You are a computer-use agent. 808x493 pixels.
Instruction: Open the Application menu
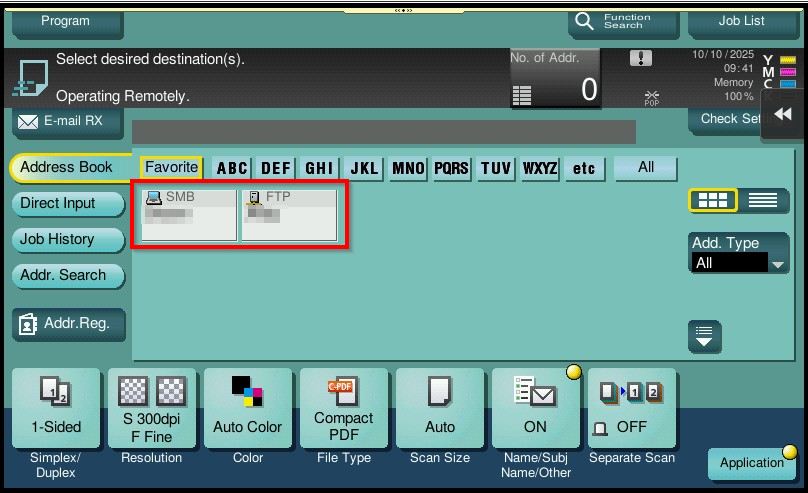click(x=751, y=463)
